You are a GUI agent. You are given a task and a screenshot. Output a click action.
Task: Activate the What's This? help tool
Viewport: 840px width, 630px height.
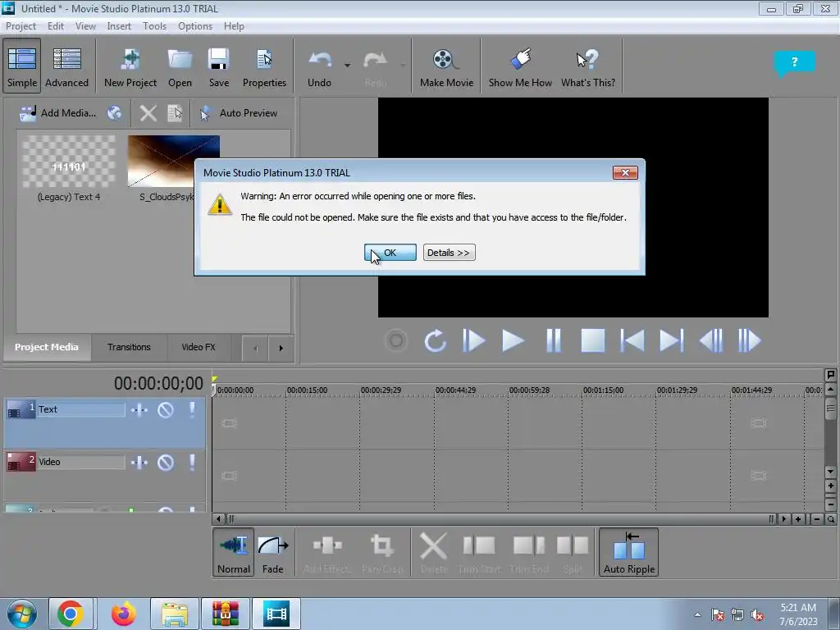[x=587, y=66]
